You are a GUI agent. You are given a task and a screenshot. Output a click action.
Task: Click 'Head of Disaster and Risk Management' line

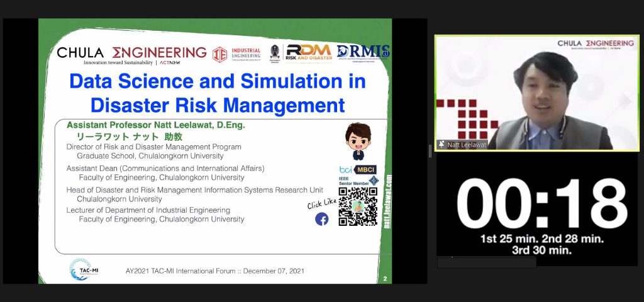[195, 190]
